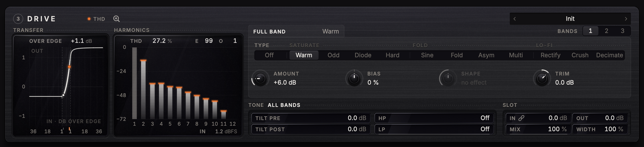
Task: Click the slot number 3 circle icon
Action: [18, 19]
